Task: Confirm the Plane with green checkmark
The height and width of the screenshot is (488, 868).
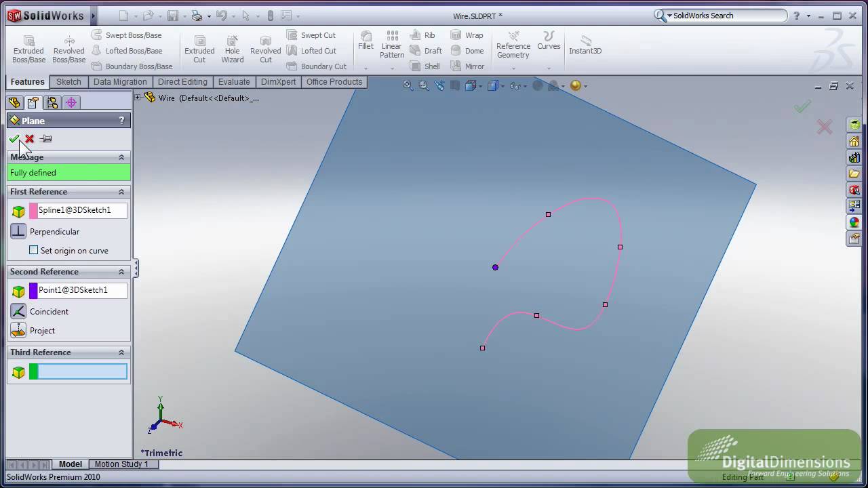Action: [14, 139]
